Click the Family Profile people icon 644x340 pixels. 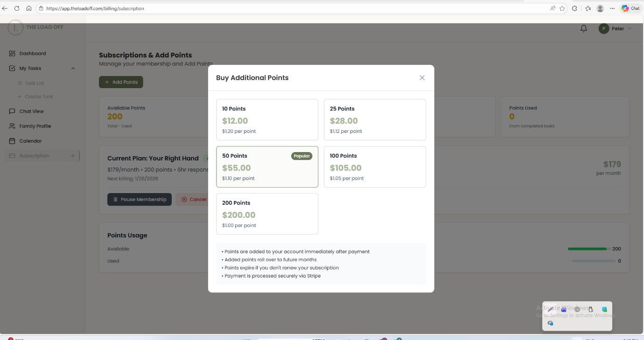pos(12,126)
